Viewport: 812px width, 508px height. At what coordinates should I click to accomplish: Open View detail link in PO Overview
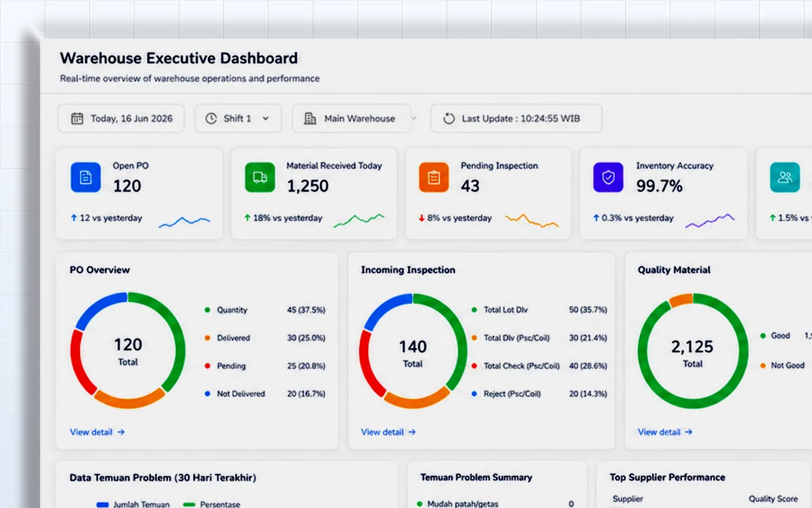coord(97,432)
